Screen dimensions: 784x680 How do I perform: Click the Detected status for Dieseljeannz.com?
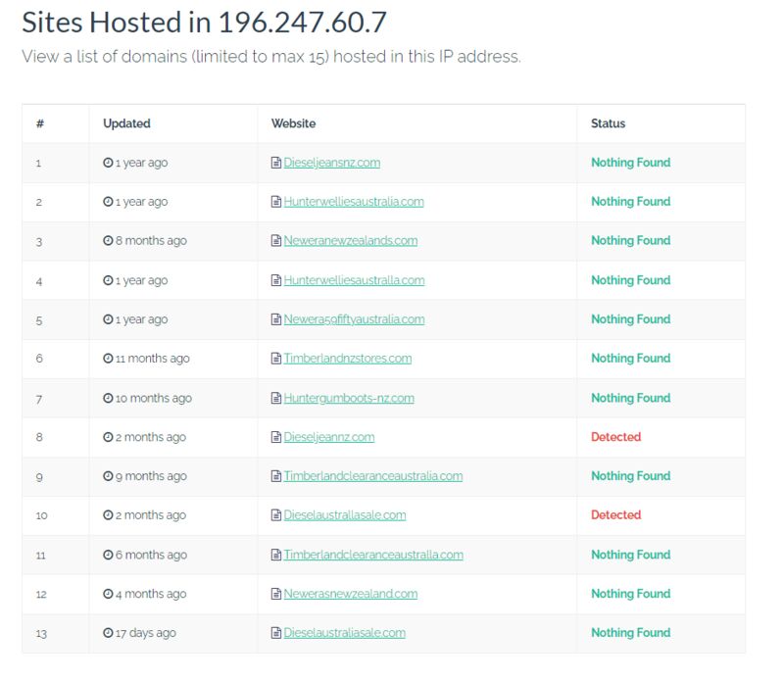[616, 437]
